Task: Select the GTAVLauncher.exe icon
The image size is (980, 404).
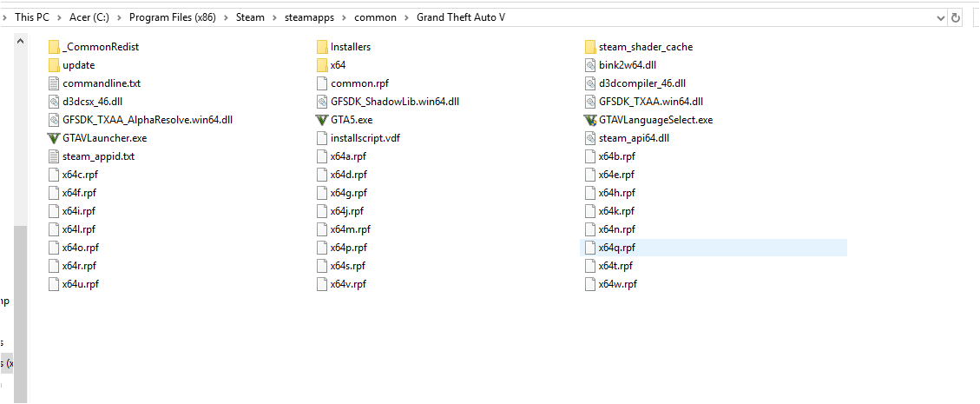Action: pos(53,138)
